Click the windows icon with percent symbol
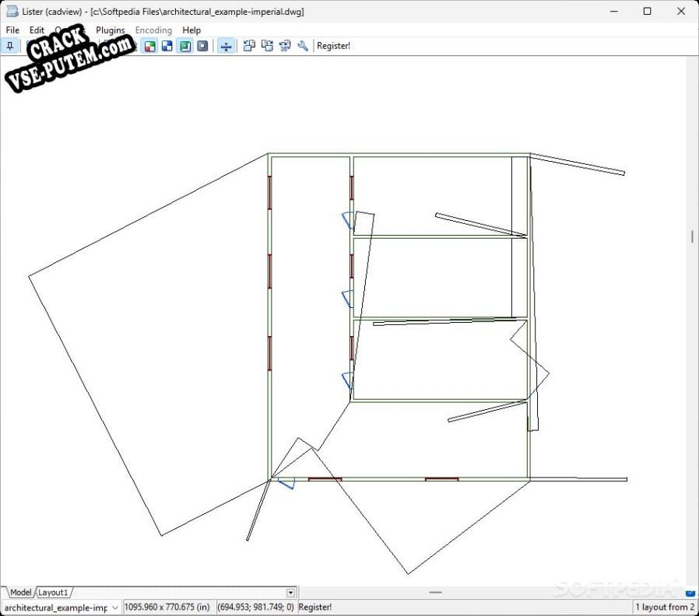 [x=285, y=46]
